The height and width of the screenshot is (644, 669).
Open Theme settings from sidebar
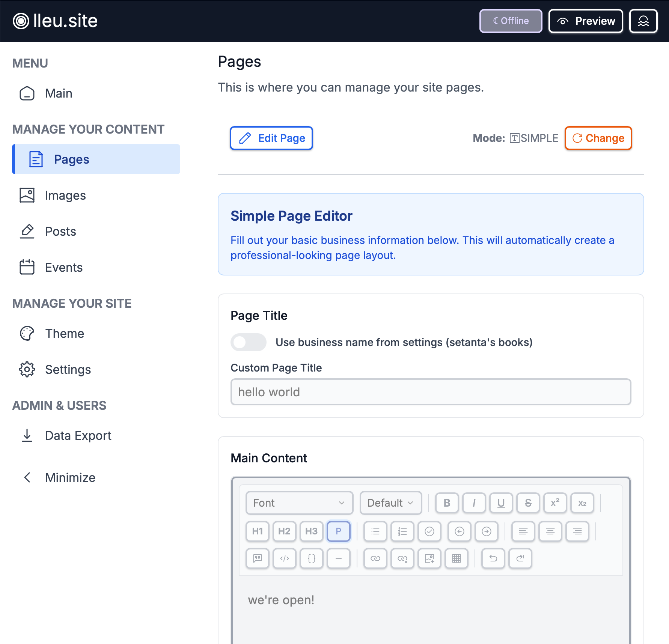pos(65,333)
